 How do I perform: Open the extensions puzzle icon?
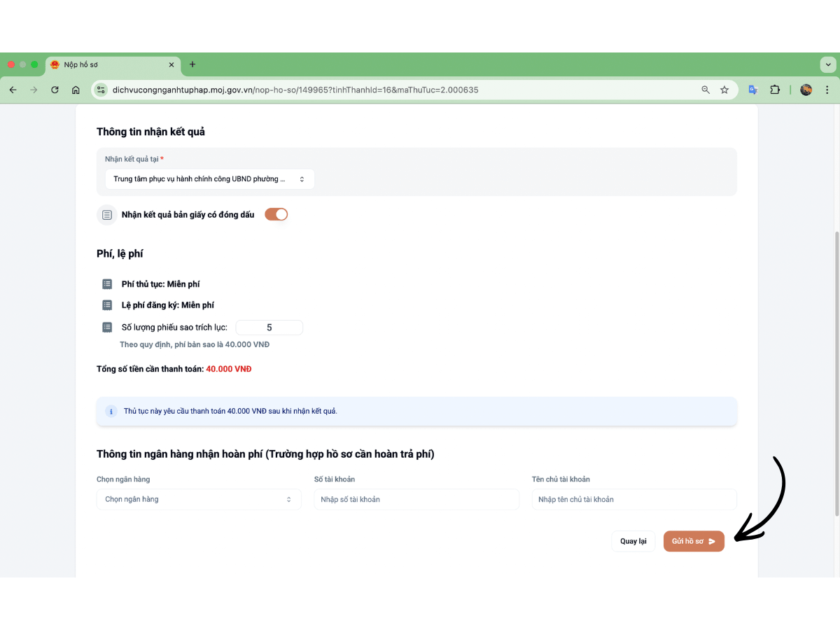click(775, 90)
